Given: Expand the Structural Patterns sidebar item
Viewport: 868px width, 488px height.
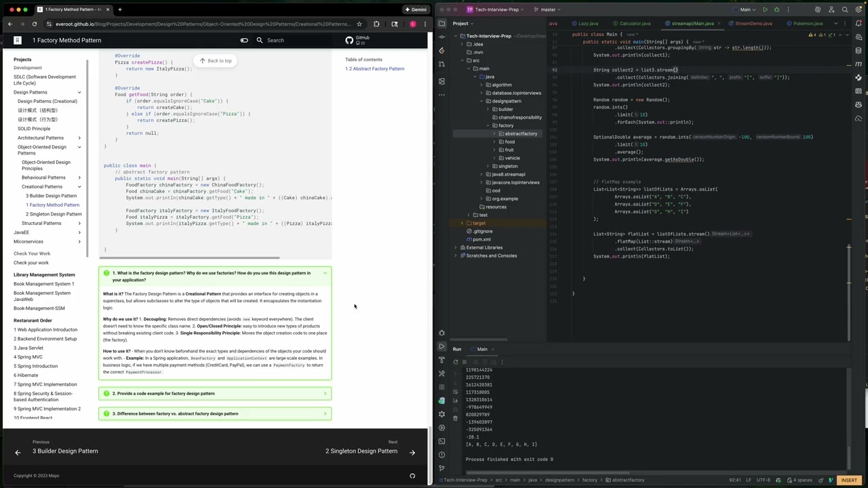Looking at the screenshot, I should click(79, 223).
